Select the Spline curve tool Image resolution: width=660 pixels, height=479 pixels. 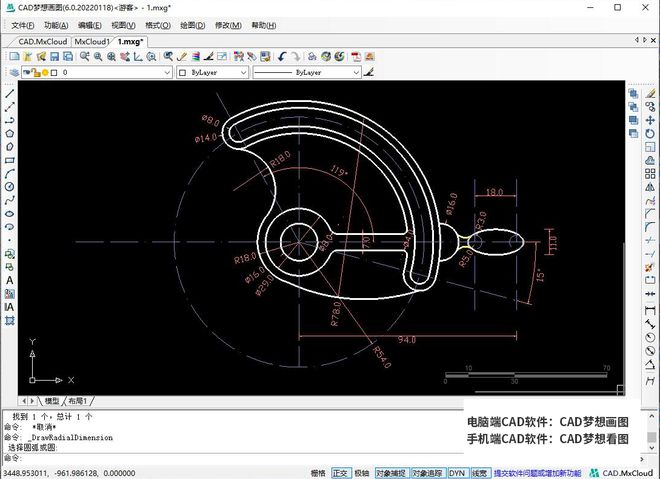tap(9, 200)
